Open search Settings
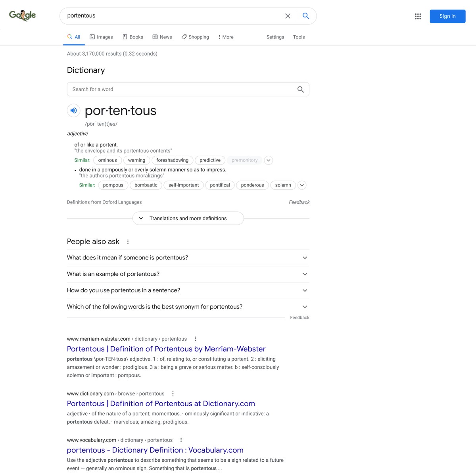This screenshot has height=476, width=476. point(275,37)
